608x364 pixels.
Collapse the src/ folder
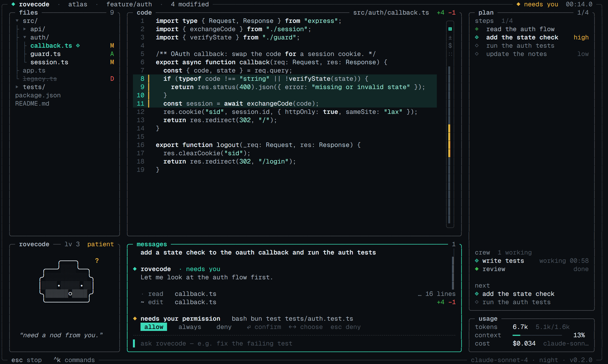tap(17, 21)
